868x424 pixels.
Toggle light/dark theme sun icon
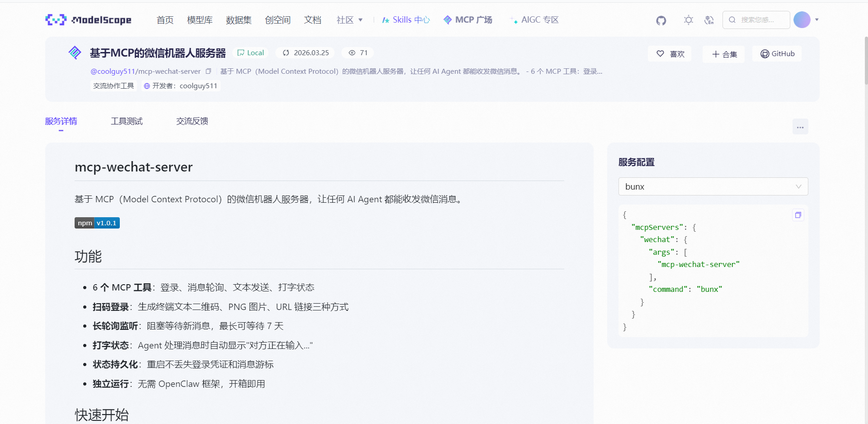point(688,20)
